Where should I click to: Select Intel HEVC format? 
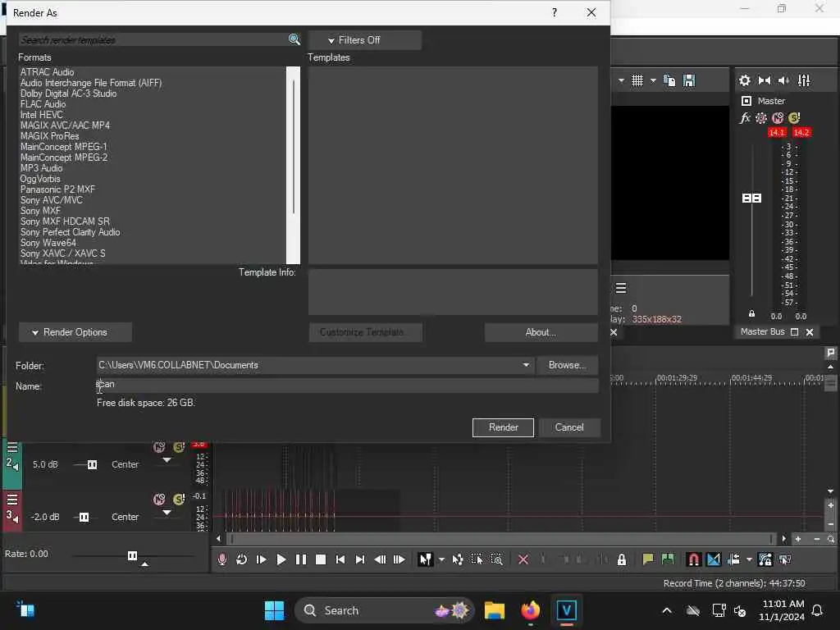[41, 115]
